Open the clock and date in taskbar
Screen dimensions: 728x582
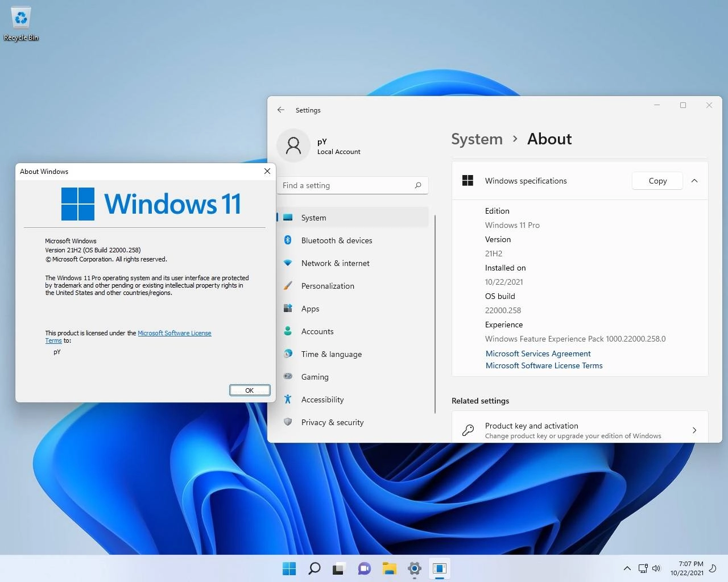(686, 568)
